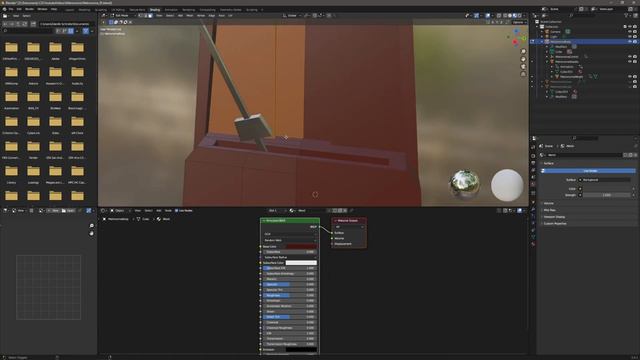
Task: Select rendered viewport shading icon
Action: tap(519, 16)
